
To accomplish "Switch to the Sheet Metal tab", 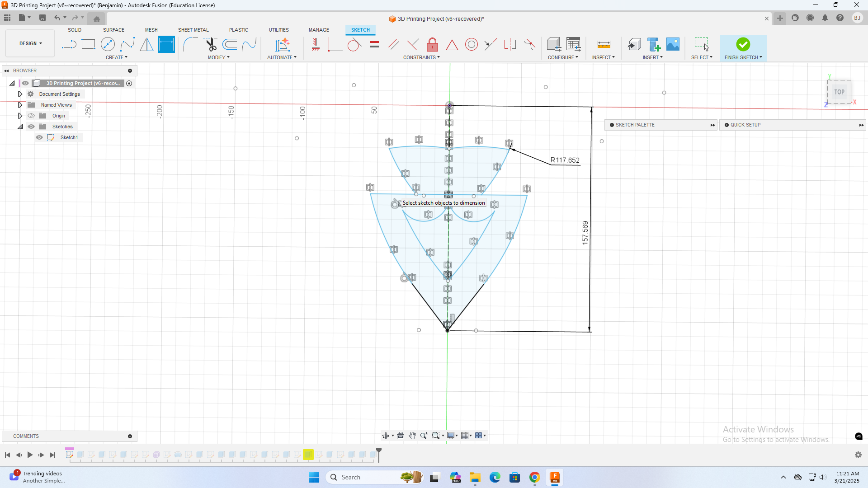I will [x=193, y=30].
